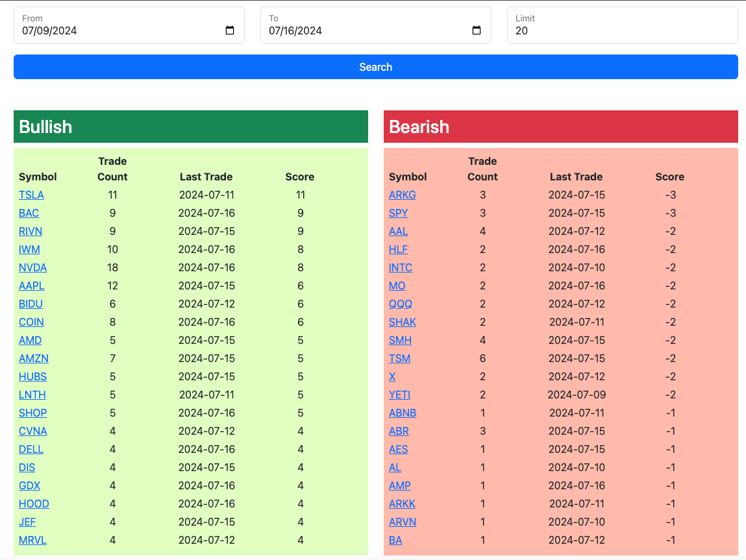
Task: Select TSLA's last trade date 2024-07-11
Action: 207,195
